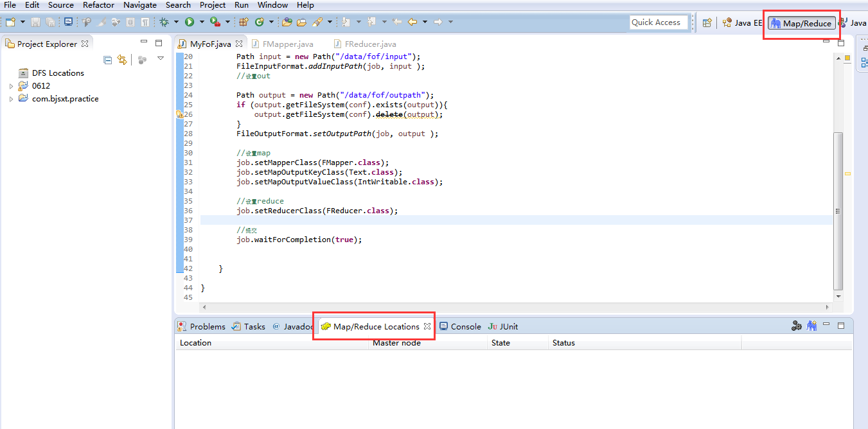
Task: Click the New Hadoop location elephant icon
Action: click(x=811, y=326)
